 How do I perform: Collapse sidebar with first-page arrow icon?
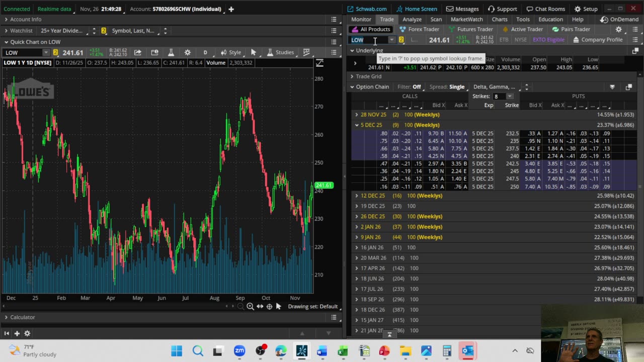tap(7, 333)
